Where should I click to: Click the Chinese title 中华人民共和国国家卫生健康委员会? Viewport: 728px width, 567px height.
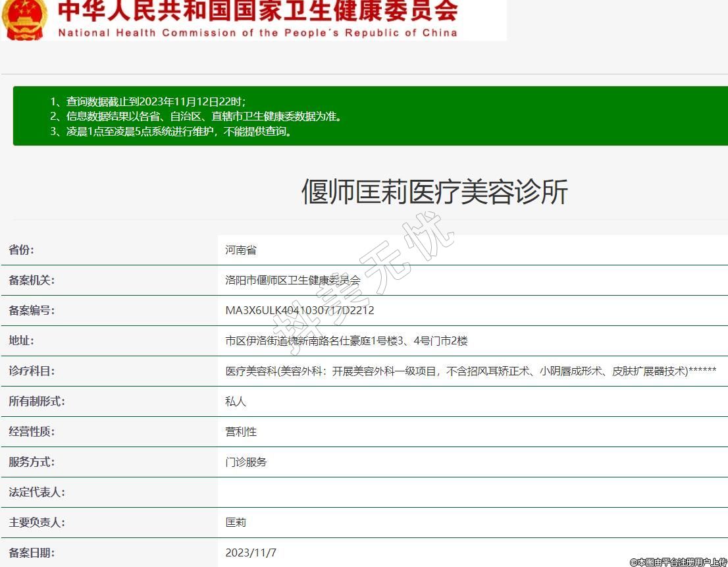click(x=257, y=11)
